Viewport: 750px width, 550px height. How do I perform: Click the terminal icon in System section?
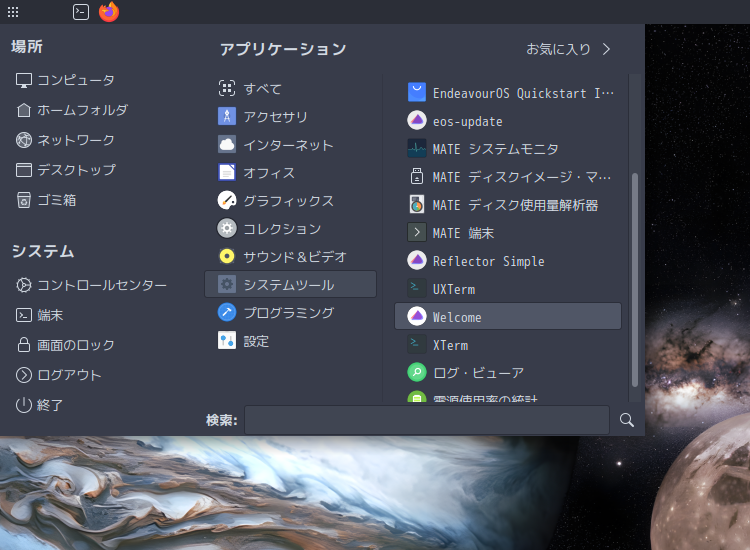24,315
